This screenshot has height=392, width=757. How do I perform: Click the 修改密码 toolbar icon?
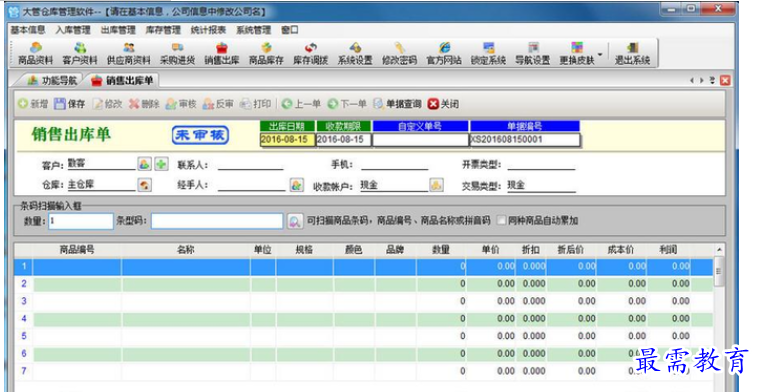[x=399, y=54]
